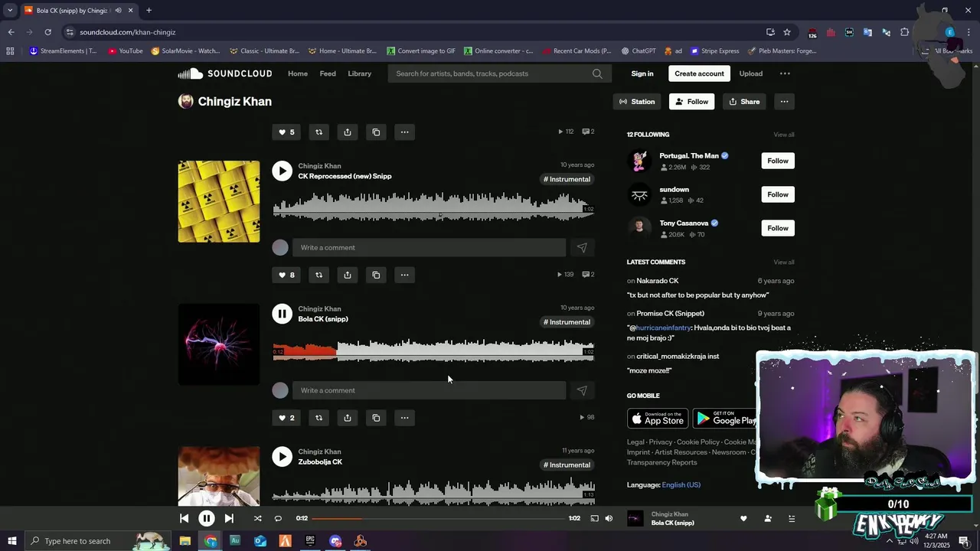Screen dimensions: 980x551
Task: Click the Instrumental tag on Bola CK
Action: click(567, 322)
